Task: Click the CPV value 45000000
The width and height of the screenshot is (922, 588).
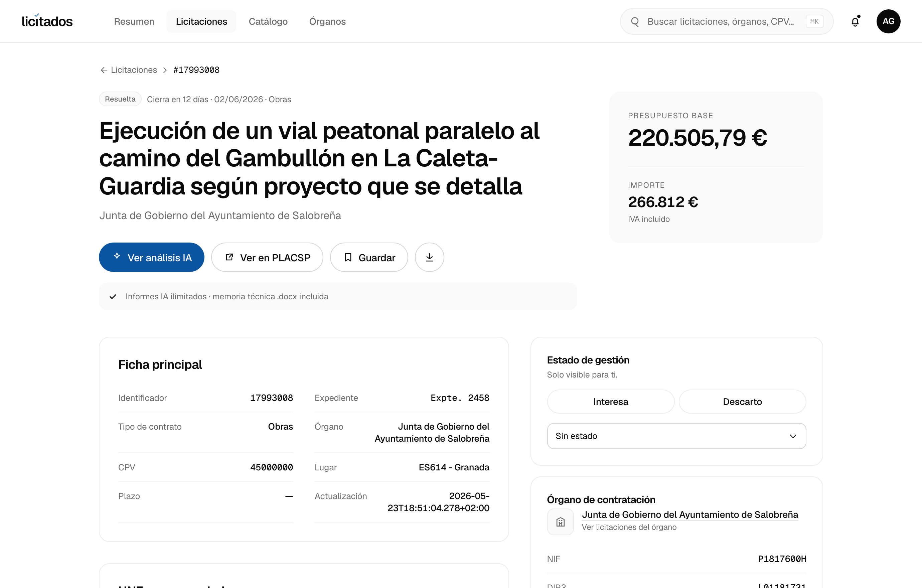Action: point(272,467)
